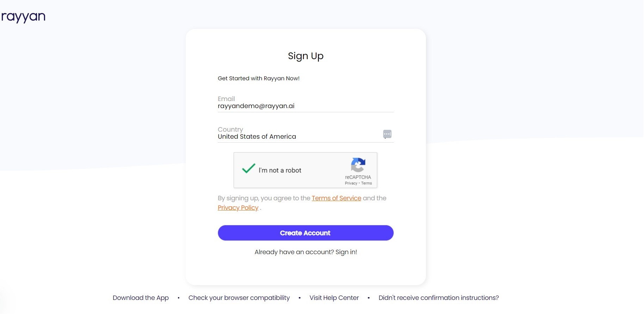Viewport: 644px width, 314px height.
Task: Open the Terms of Service link
Action: [x=336, y=198]
